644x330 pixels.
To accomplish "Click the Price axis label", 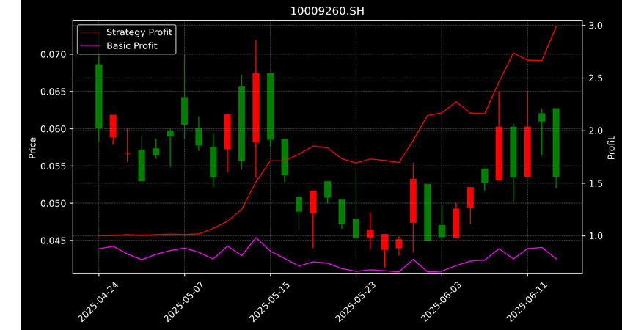I will coord(32,147).
